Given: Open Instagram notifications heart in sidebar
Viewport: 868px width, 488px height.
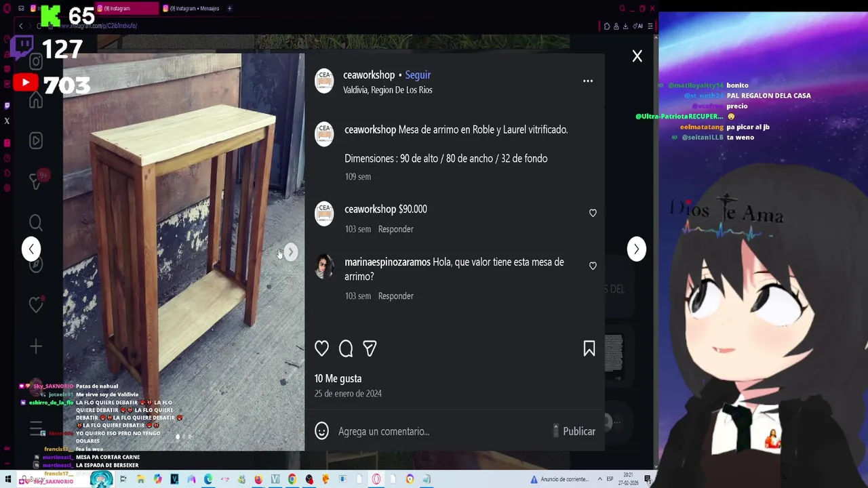Looking at the screenshot, I should [x=36, y=305].
